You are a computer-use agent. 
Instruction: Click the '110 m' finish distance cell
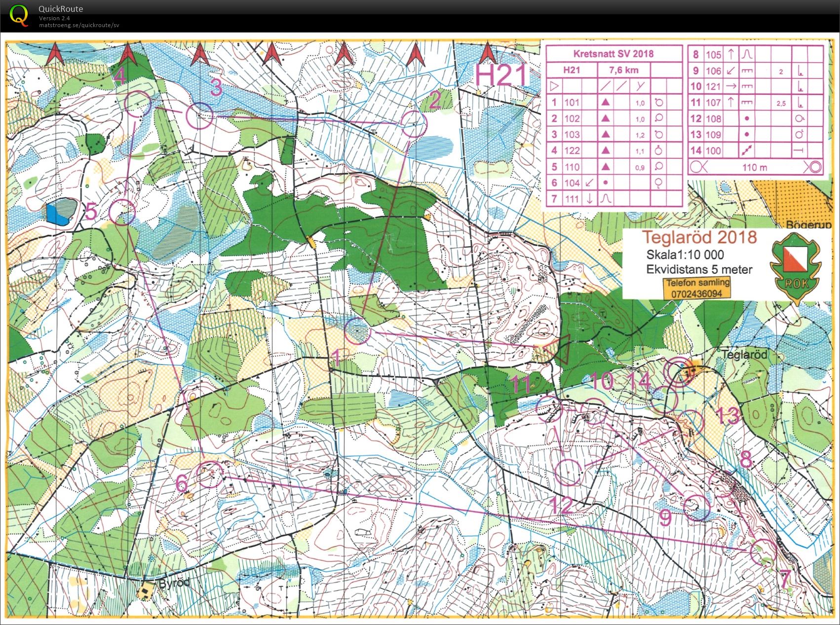(x=755, y=167)
